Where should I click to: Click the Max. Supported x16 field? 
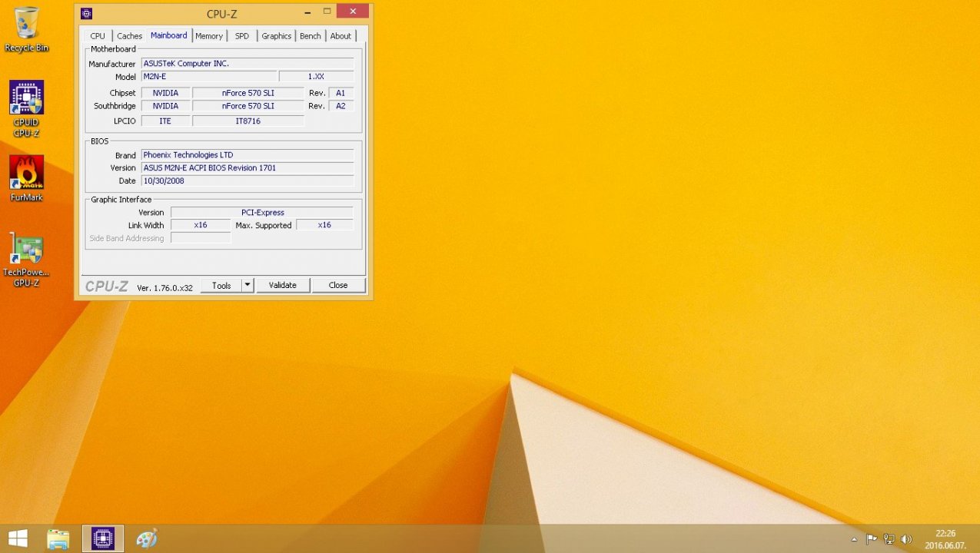(x=324, y=225)
